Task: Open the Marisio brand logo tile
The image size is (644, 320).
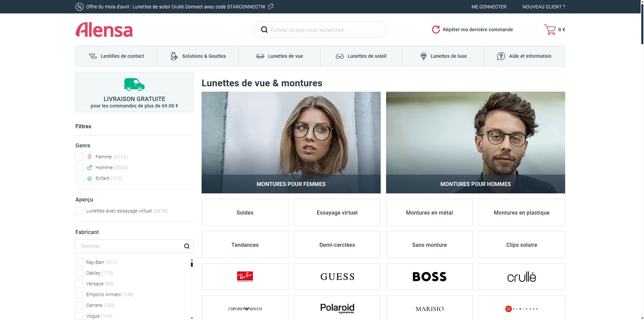Action: [429, 308]
